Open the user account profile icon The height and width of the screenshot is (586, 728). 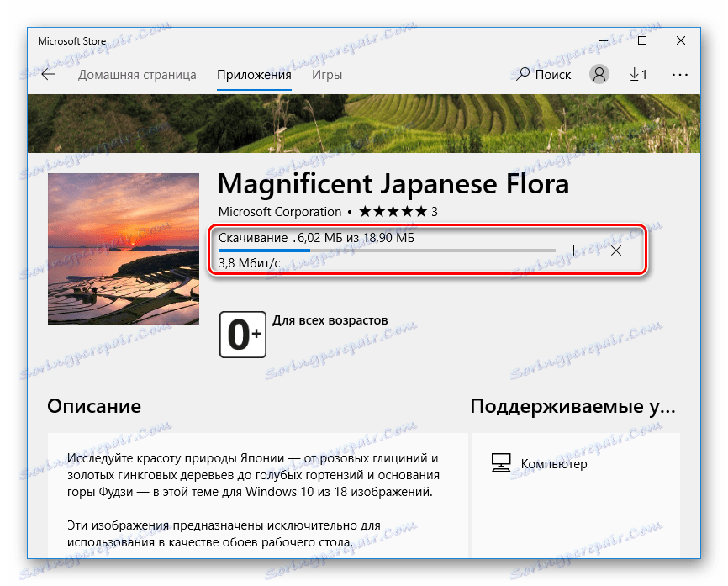[599, 74]
